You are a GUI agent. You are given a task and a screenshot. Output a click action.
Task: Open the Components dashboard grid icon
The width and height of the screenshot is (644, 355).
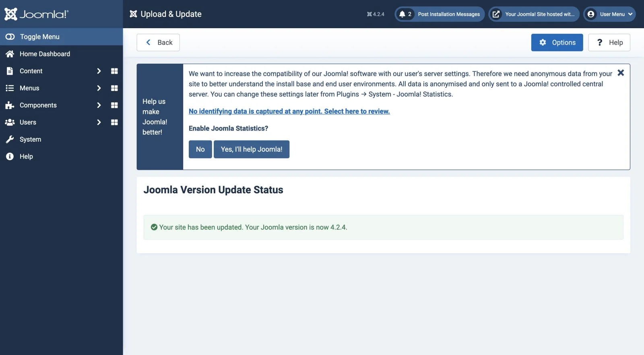tap(114, 105)
